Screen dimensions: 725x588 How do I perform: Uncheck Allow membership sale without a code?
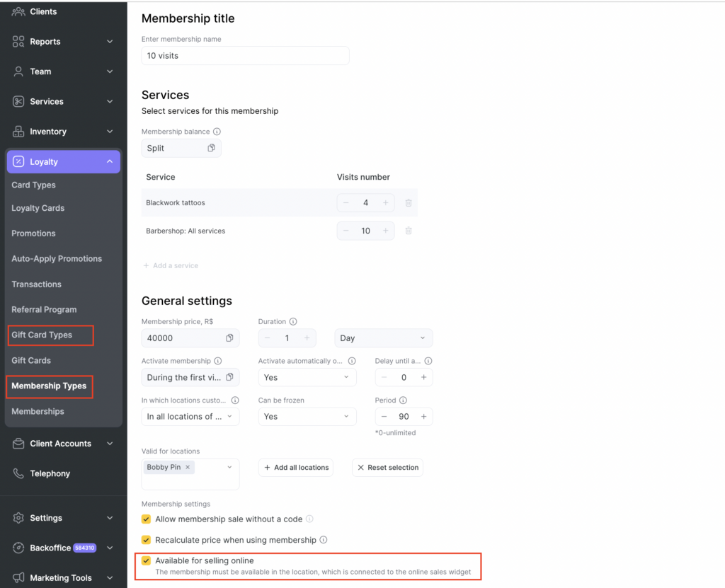click(x=147, y=519)
